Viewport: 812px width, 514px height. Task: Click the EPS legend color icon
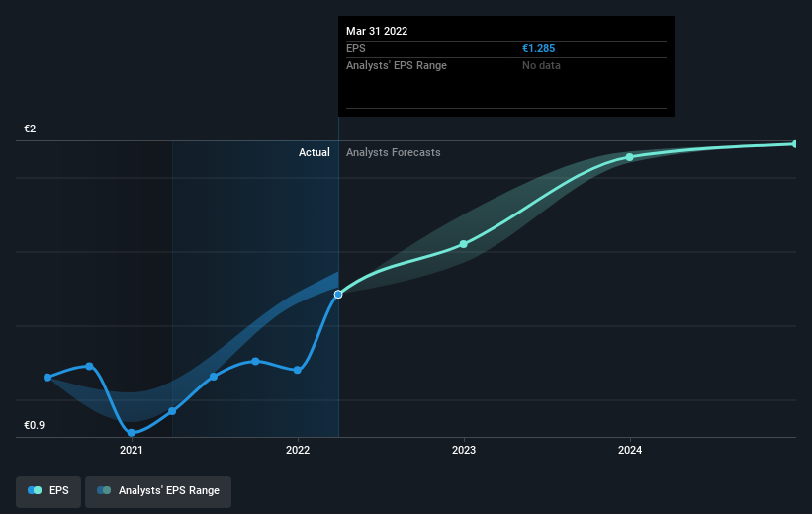(x=35, y=490)
